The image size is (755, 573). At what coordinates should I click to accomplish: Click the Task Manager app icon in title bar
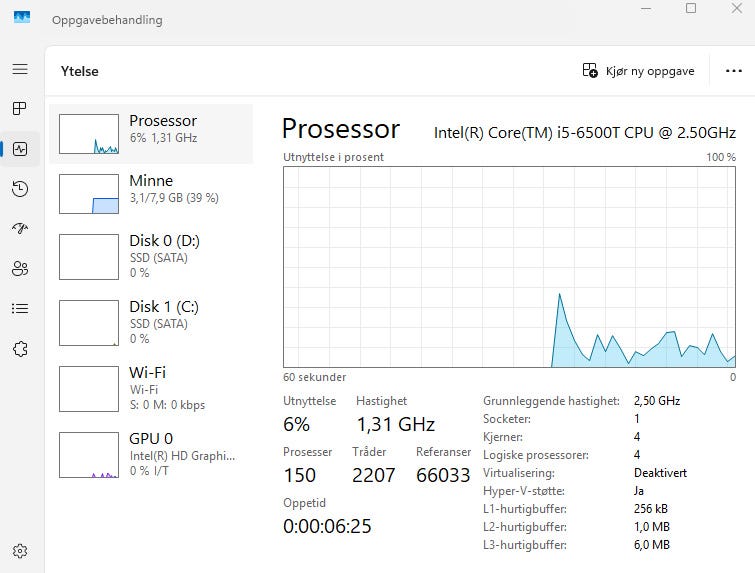coord(22,18)
